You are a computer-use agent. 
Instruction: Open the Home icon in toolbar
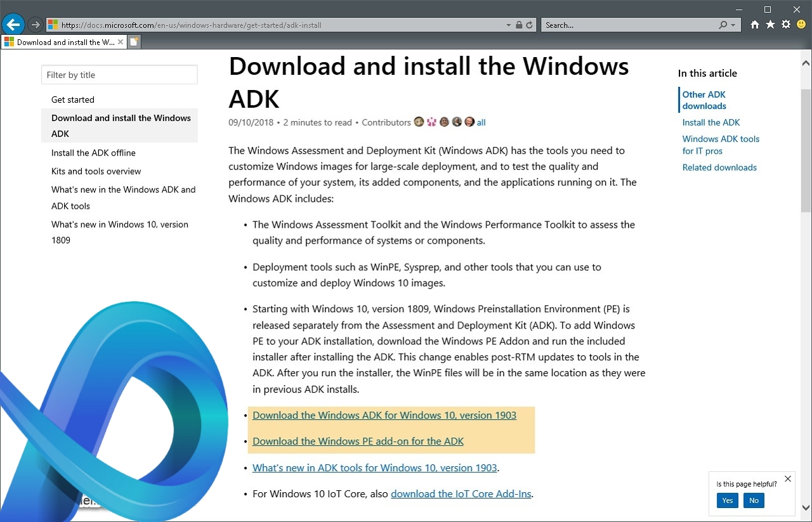coord(755,25)
